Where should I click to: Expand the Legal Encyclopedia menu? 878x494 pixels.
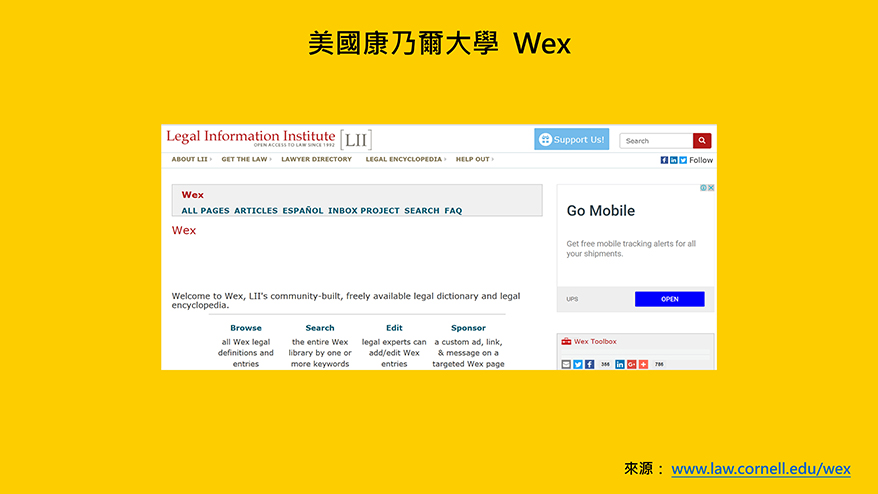coord(405,159)
